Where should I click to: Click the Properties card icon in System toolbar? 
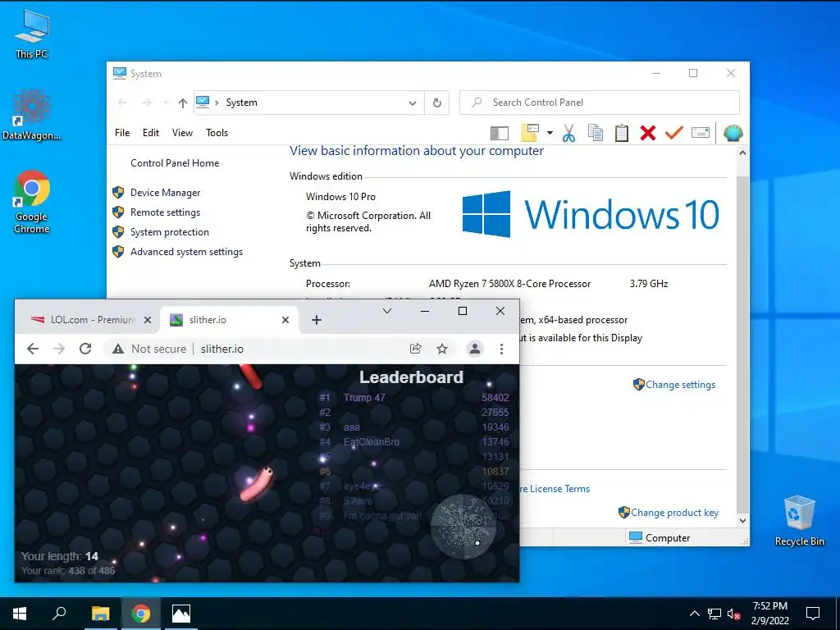point(701,133)
